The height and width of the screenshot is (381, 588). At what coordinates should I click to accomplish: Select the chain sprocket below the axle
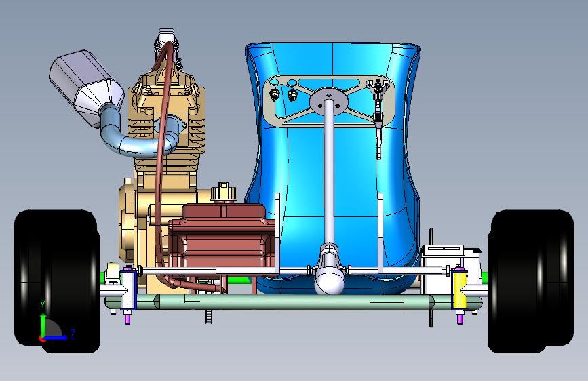click(x=208, y=317)
